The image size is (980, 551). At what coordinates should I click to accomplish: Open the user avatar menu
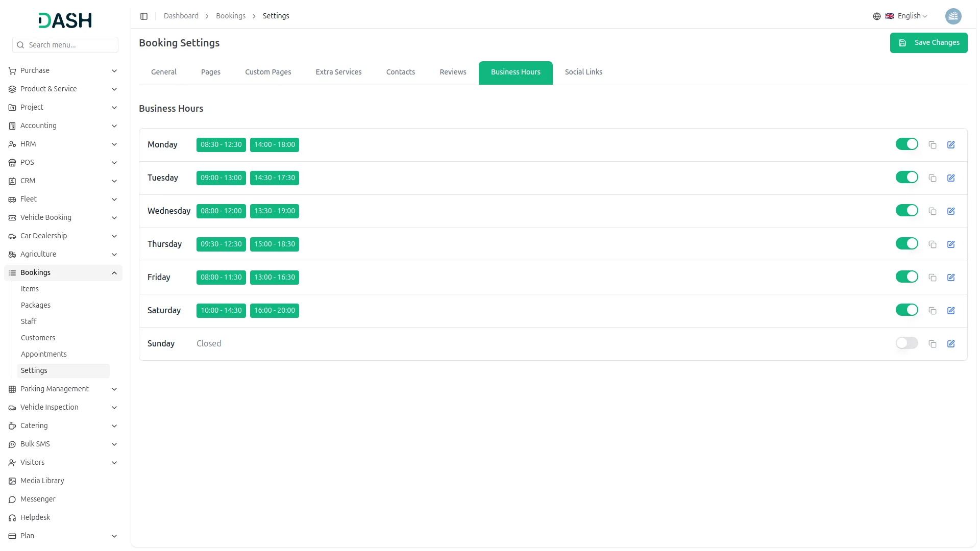coord(953,16)
